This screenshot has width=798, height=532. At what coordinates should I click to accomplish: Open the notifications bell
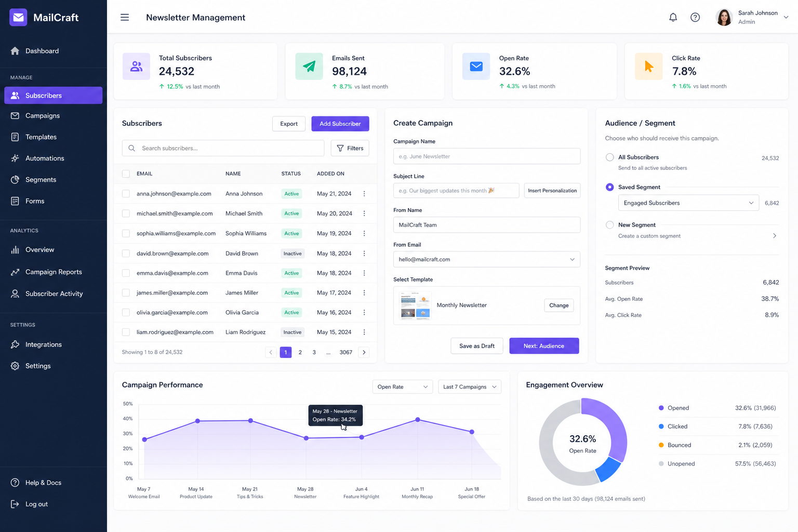point(673,17)
